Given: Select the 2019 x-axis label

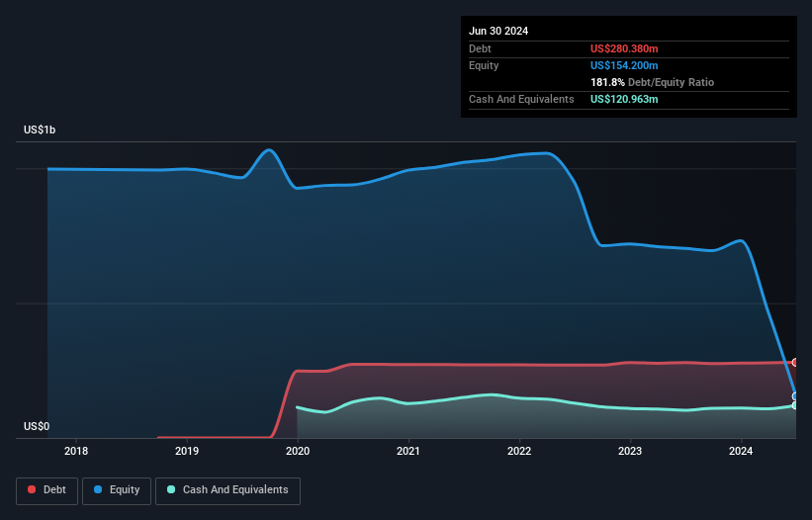Looking at the screenshot, I should coord(187,451).
